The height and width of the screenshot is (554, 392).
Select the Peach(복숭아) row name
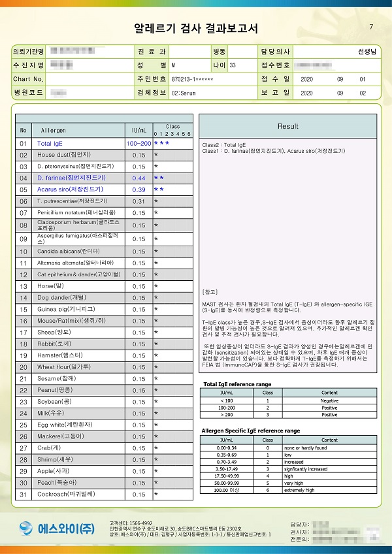(x=57, y=483)
